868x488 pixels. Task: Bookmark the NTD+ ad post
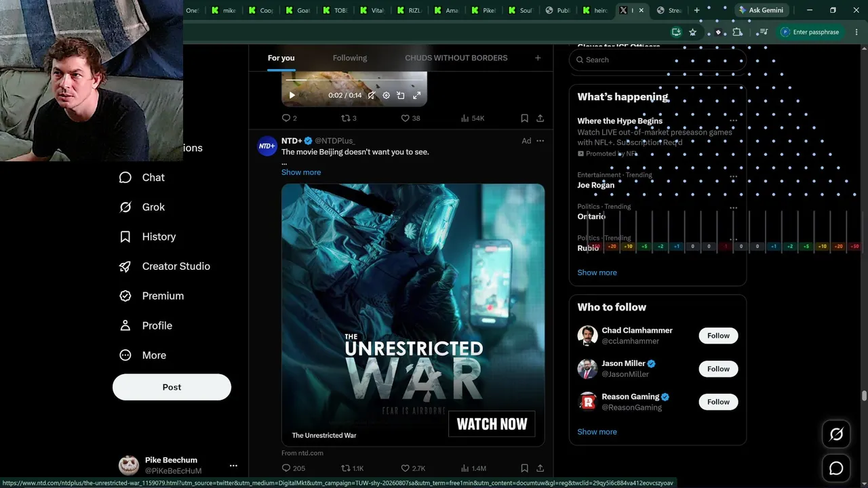point(524,468)
